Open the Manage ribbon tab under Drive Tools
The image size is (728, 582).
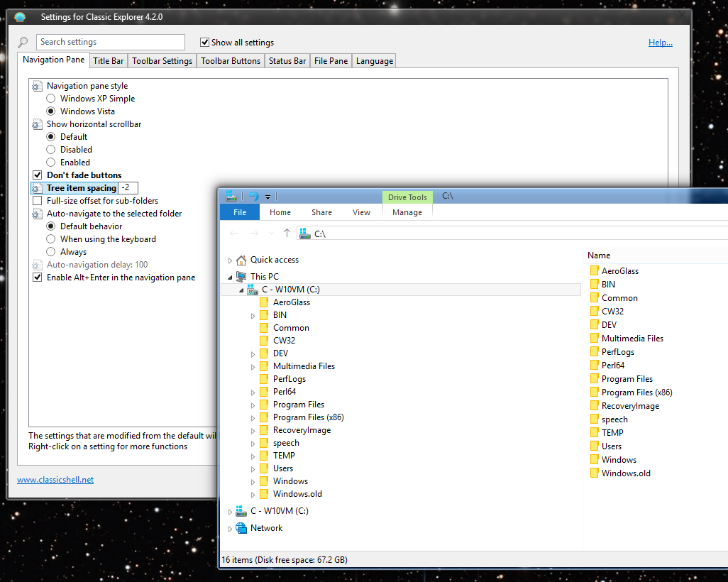click(x=407, y=212)
